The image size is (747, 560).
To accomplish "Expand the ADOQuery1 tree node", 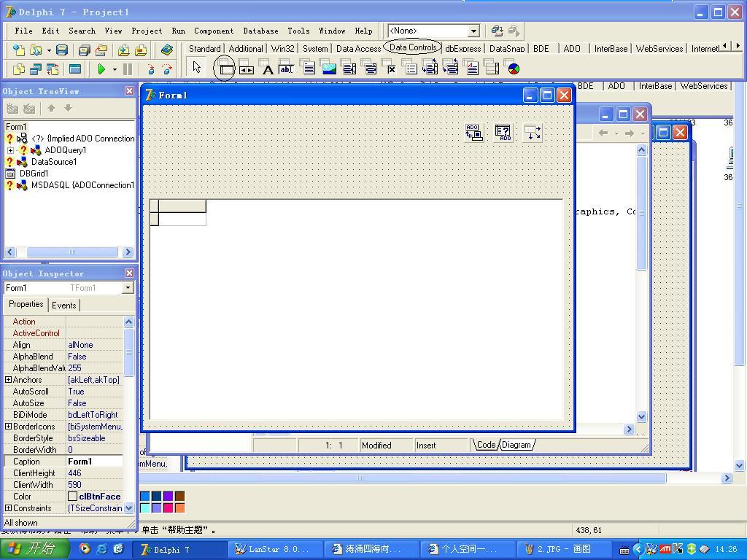I will (11, 150).
